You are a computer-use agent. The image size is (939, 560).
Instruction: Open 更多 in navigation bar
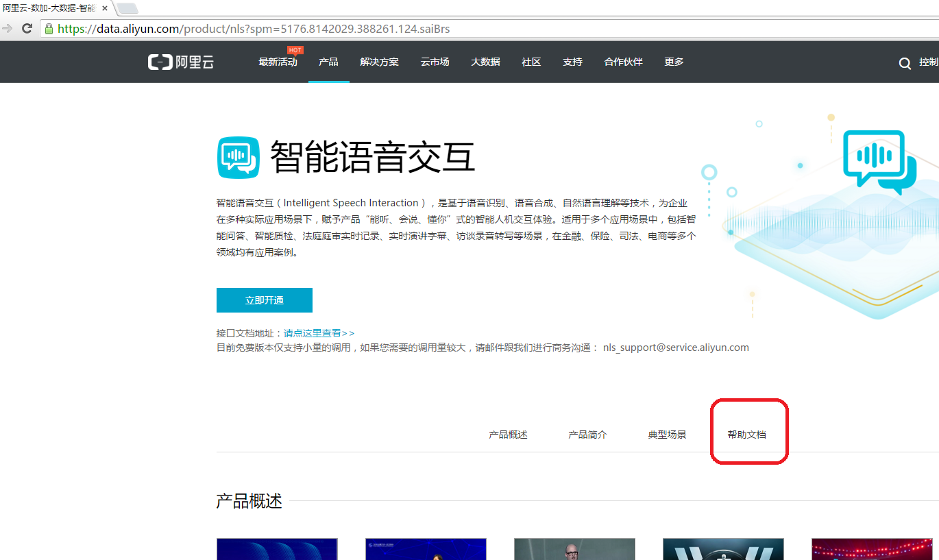click(674, 62)
